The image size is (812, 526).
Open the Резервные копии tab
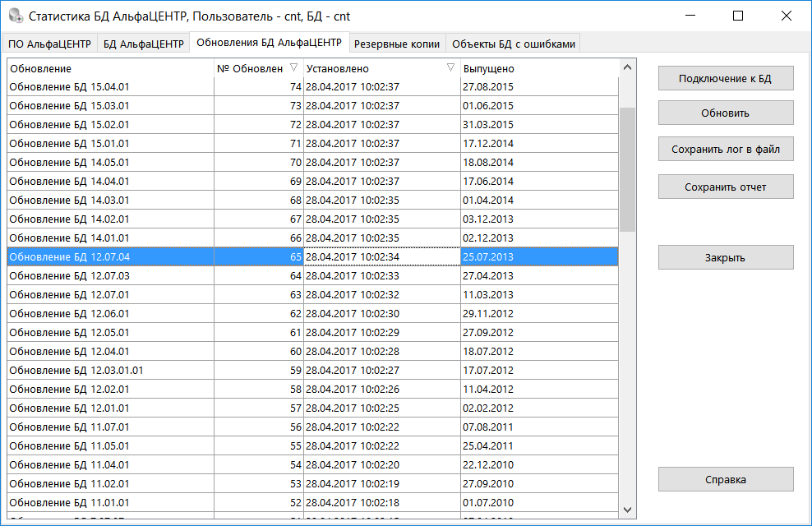(397, 44)
